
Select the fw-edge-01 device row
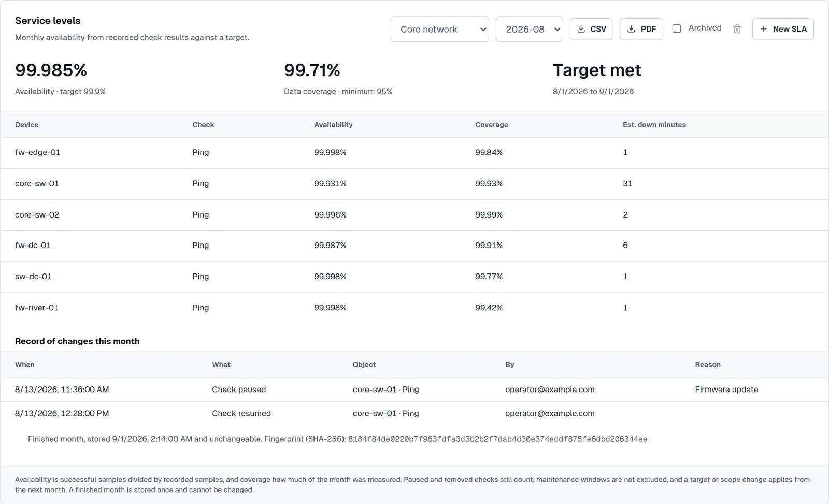(x=414, y=153)
